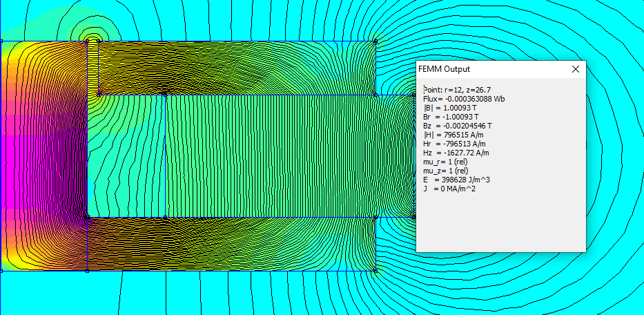Click the Hz = -1627.72 A/m line
Viewport: 644px width, 315px height.
(456, 153)
